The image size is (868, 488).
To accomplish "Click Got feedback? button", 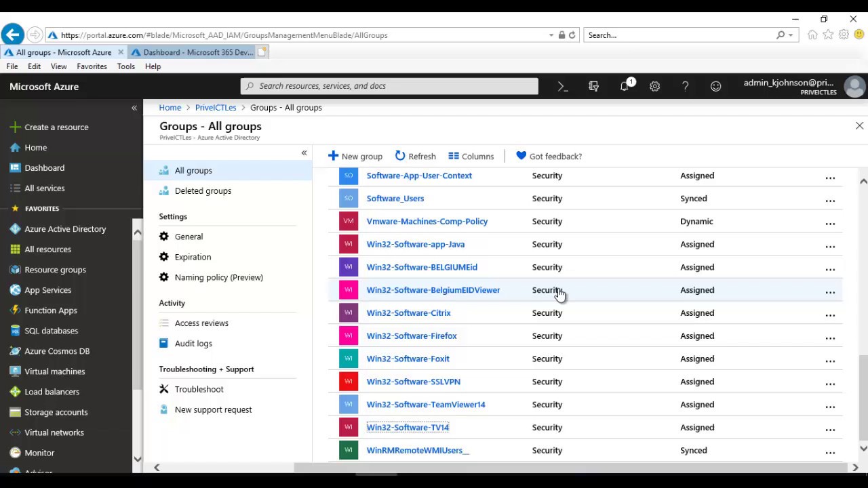I will pyautogui.click(x=549, y=156).
